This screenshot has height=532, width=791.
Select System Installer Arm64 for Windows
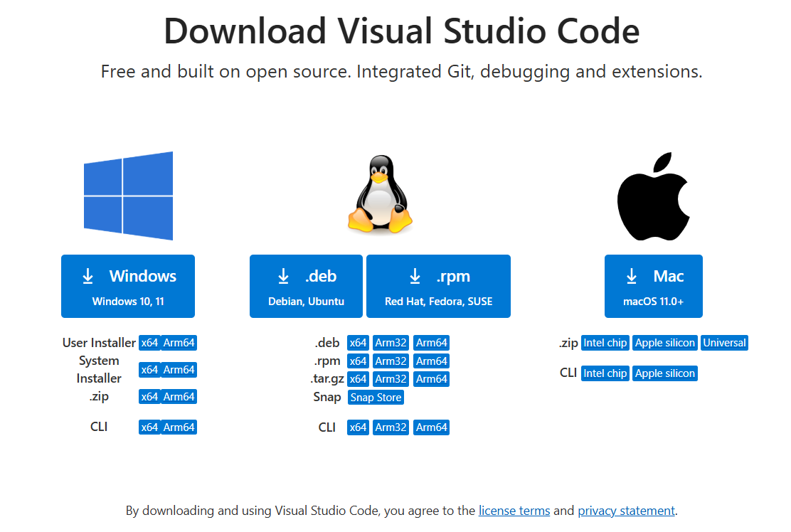[179, 370]
